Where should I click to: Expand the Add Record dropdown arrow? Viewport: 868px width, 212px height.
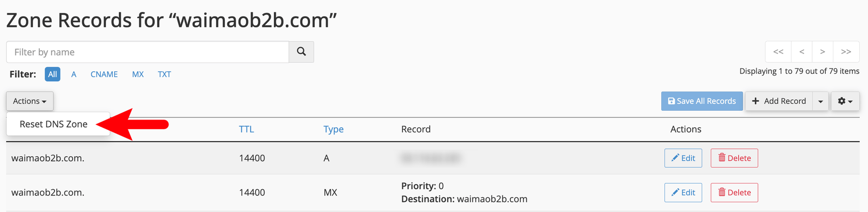tap(820, 101)
